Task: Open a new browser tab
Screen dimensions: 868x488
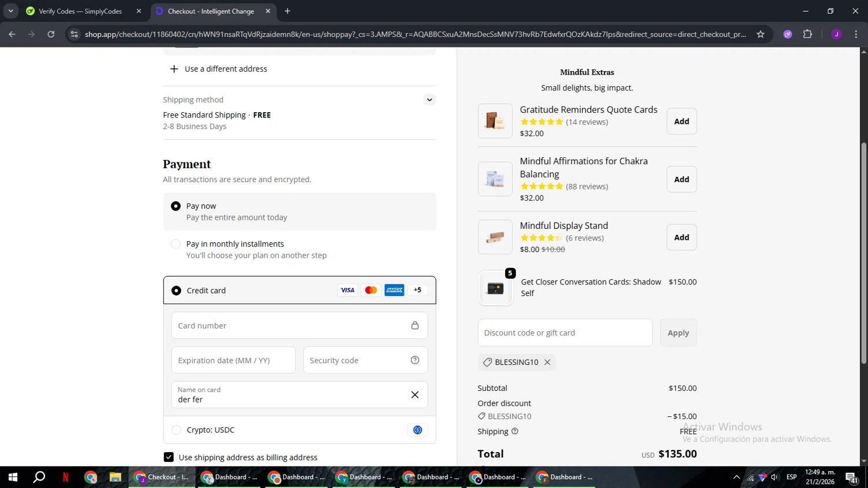Action: click(288, 11)
